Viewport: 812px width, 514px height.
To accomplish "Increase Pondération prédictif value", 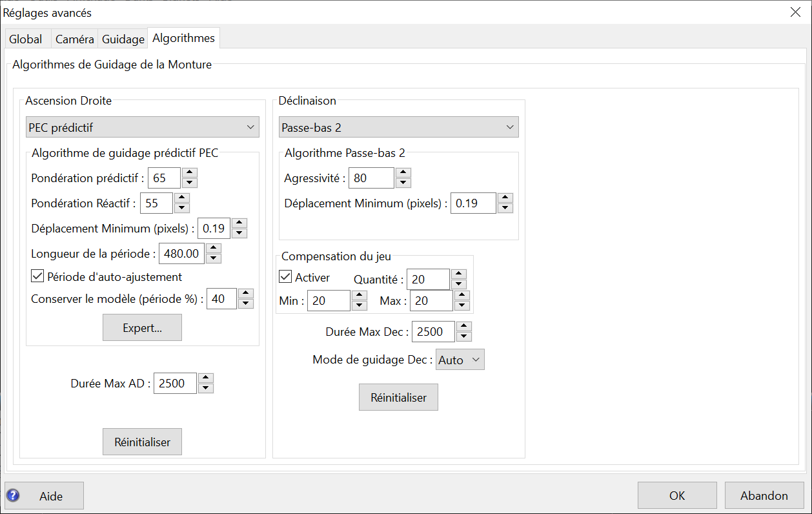I will coord(189,172).
